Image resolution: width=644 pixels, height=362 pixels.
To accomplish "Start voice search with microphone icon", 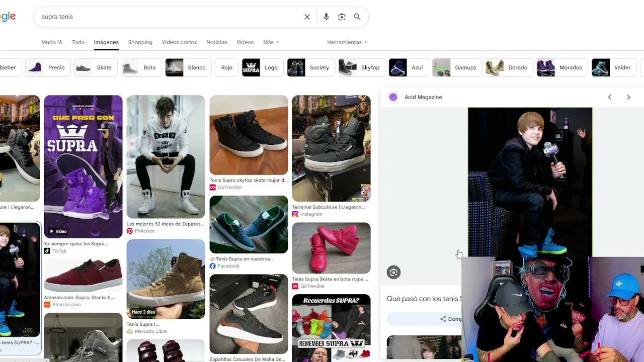I will 326,17.
